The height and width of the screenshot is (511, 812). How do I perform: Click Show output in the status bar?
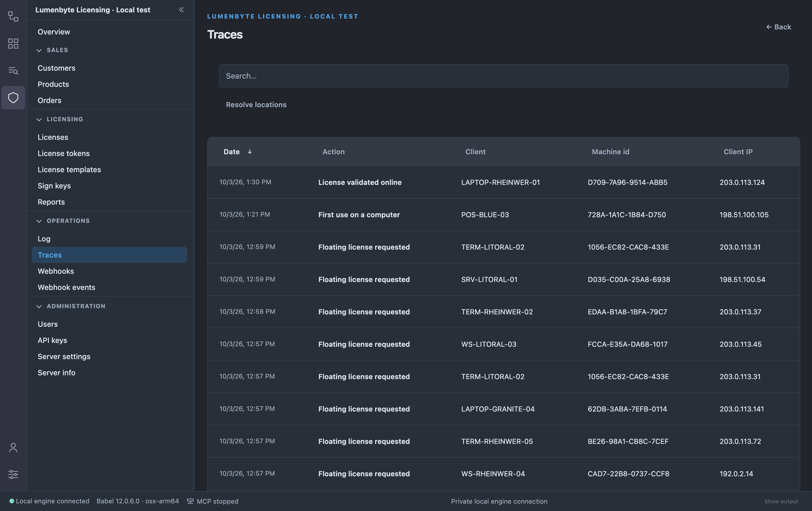click(781, 501)
